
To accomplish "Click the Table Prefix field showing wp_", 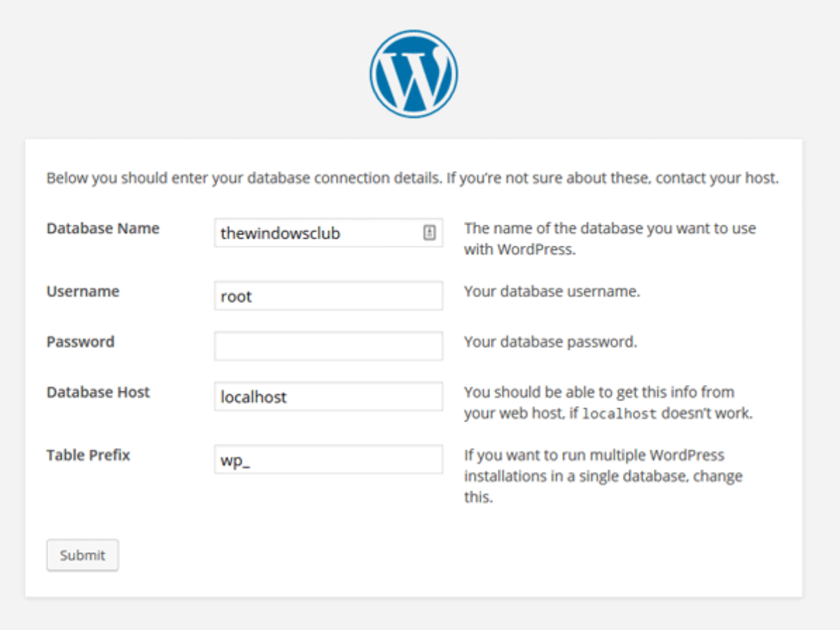I will 328,460.
